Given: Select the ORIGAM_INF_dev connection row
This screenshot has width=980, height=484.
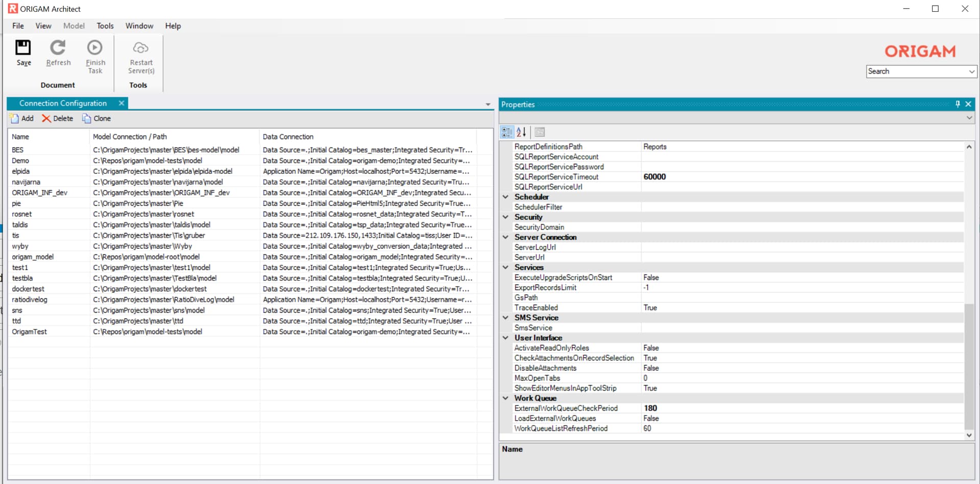Looking at the screenshot, I should 242,193.
